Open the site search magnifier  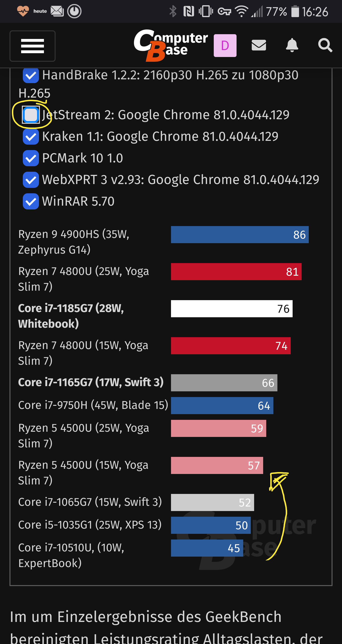325,45
